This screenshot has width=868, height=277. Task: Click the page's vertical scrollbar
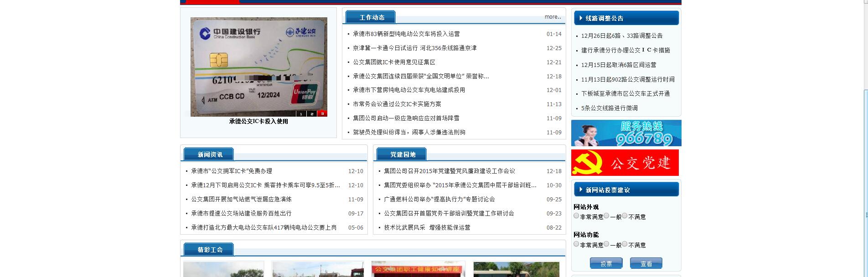coord(865,137)
